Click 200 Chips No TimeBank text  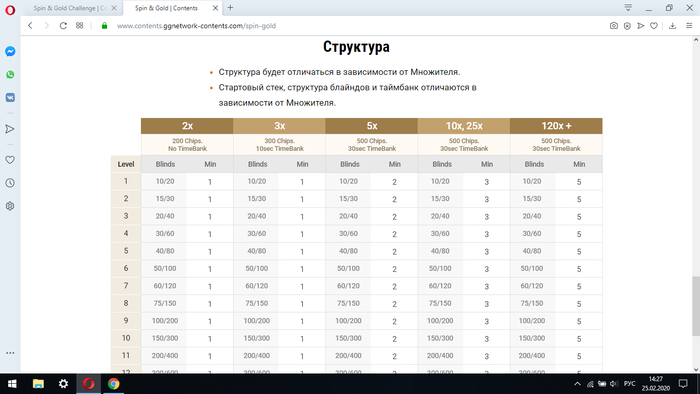tap(187, 145)
